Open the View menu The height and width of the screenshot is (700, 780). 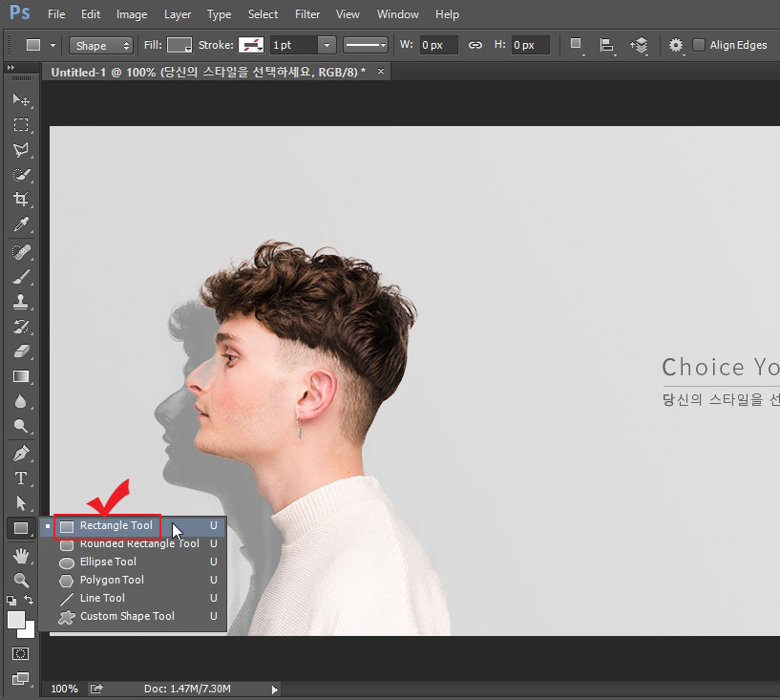[x=348, y=14]
